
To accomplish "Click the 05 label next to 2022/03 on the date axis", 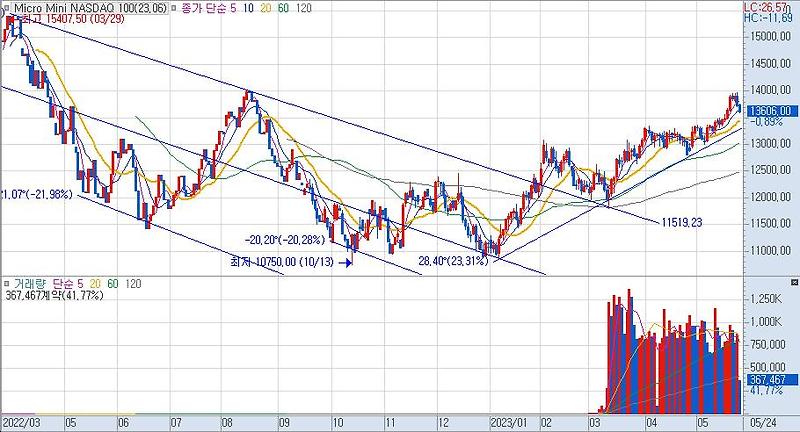I will [70, 423].
